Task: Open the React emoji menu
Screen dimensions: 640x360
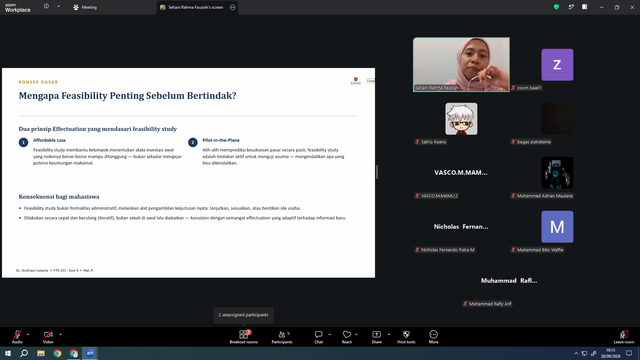Action: tap(347, 337)
